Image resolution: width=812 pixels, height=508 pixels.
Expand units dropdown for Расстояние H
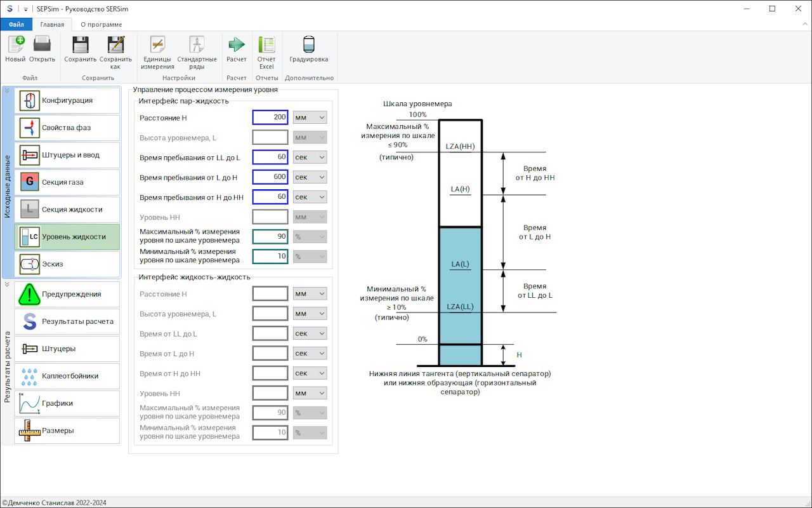(x=310, y=117)
